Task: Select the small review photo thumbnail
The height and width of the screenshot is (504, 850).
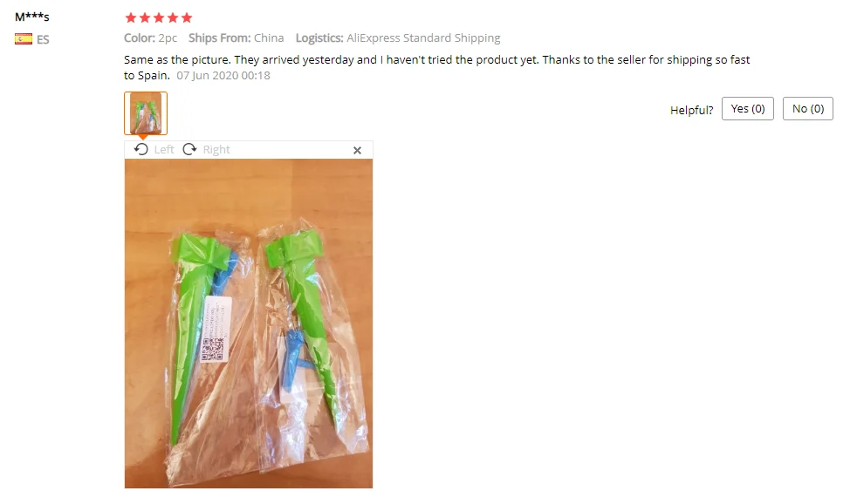Action: pyautogui.click(x=145, y=112)
